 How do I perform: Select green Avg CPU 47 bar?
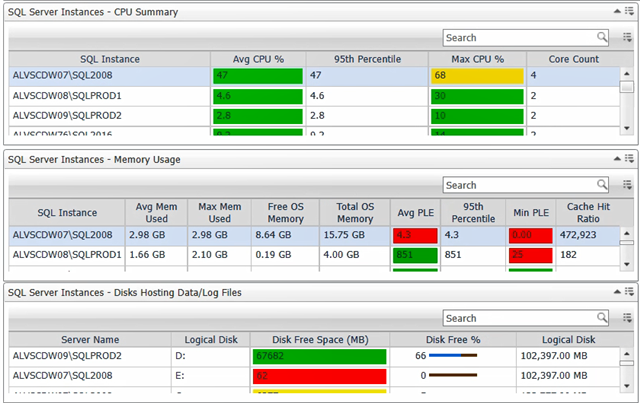(258, 76)
